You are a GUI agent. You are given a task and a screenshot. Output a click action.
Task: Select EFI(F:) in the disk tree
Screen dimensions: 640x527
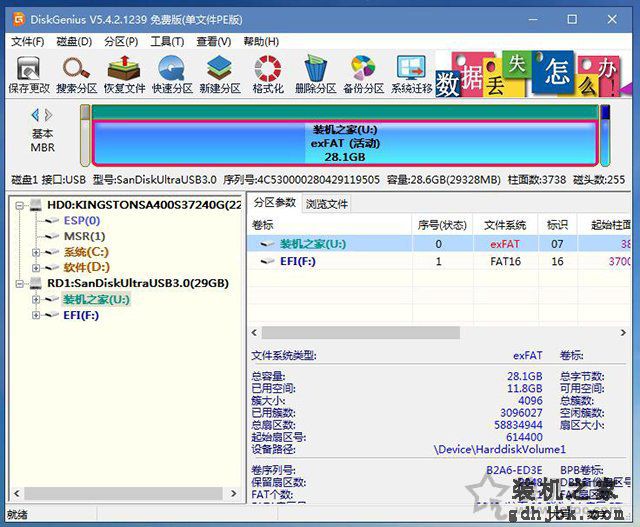[81, 315]
